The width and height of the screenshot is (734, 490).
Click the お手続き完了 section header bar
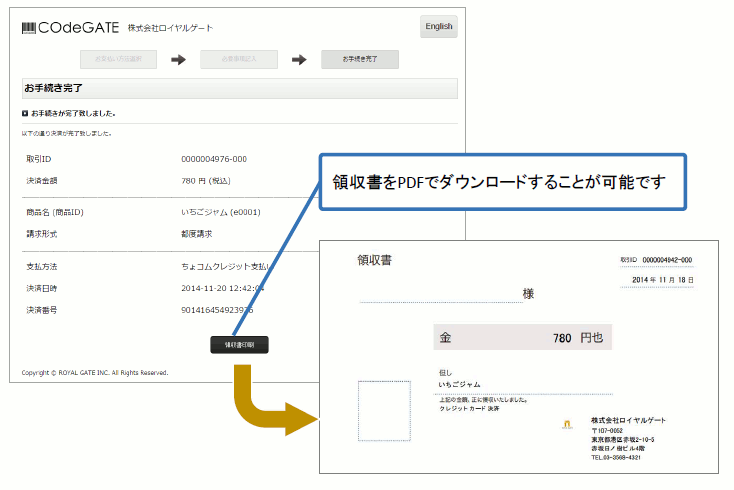pos(239,88)
